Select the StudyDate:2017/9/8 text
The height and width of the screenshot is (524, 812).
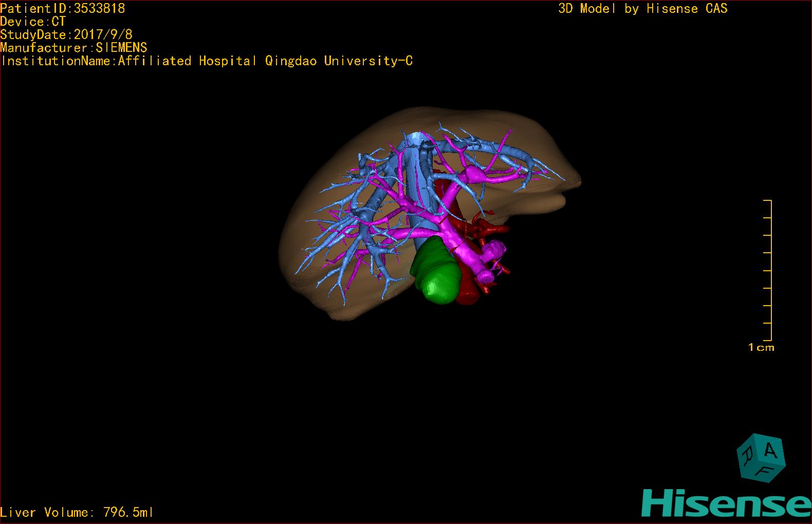pos(66,34)
